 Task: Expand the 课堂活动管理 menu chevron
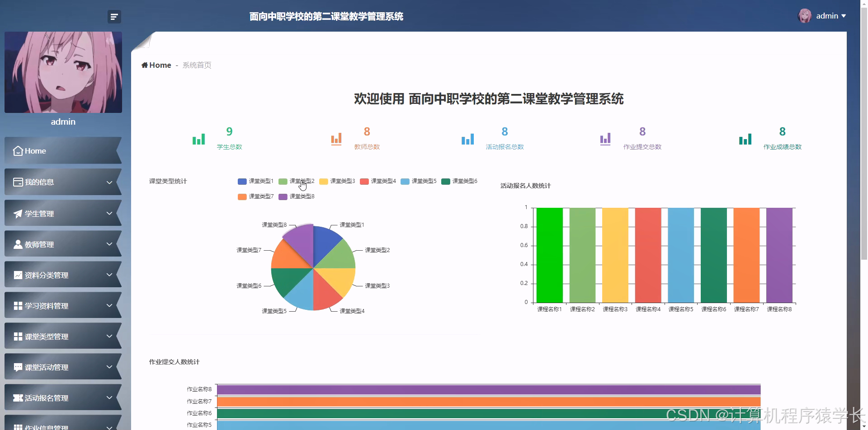109,367
